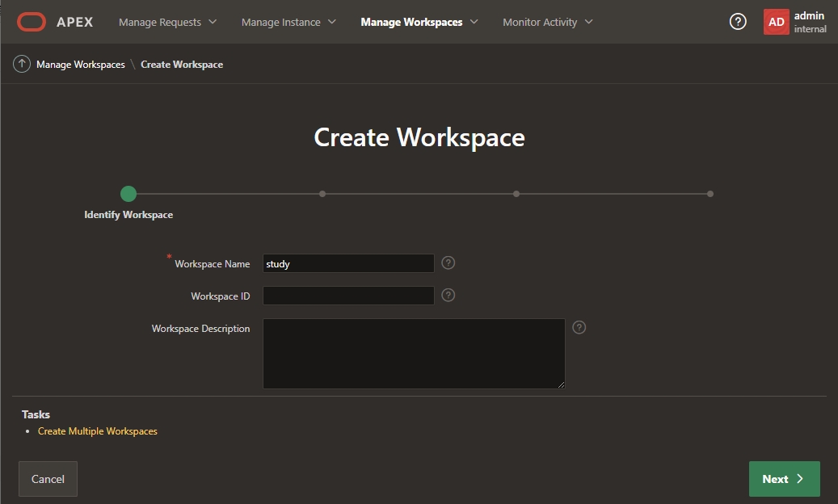Go to Manage Workspaces breadcrumb link
Viewport: 838px width, 504px height.
point(81,65)
